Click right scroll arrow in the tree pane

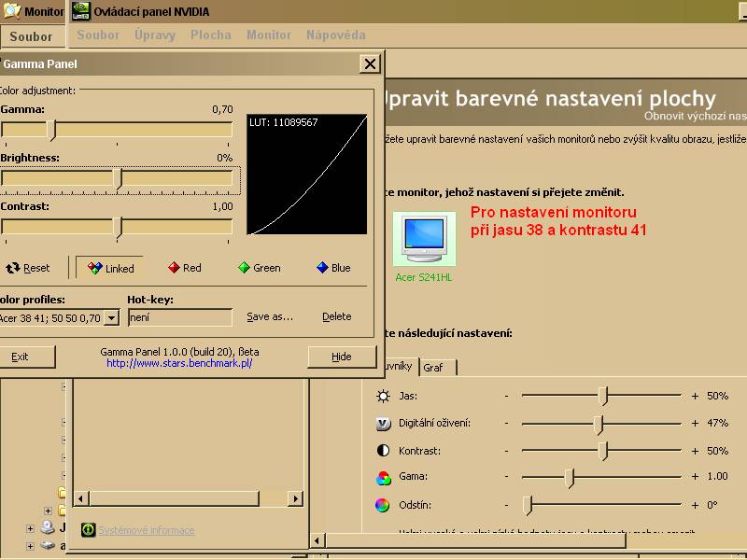[x=296, y=499]
